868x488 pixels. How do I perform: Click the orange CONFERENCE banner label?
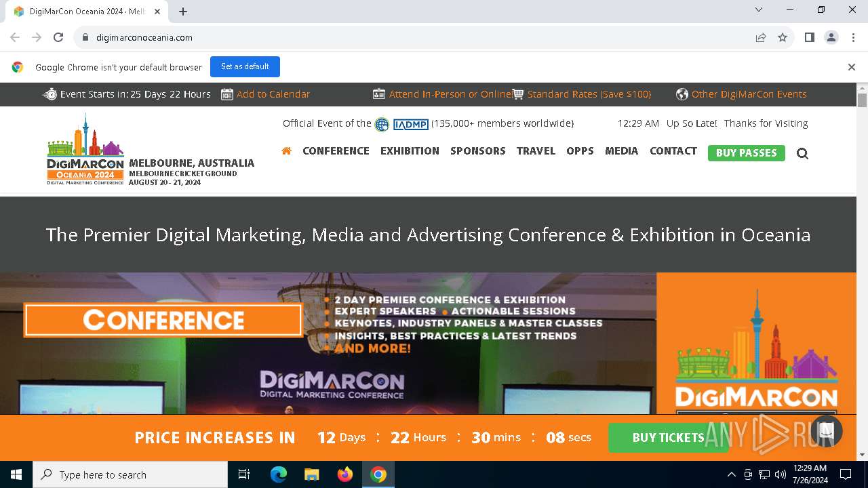pyautogui.click(x=163, y=321)
